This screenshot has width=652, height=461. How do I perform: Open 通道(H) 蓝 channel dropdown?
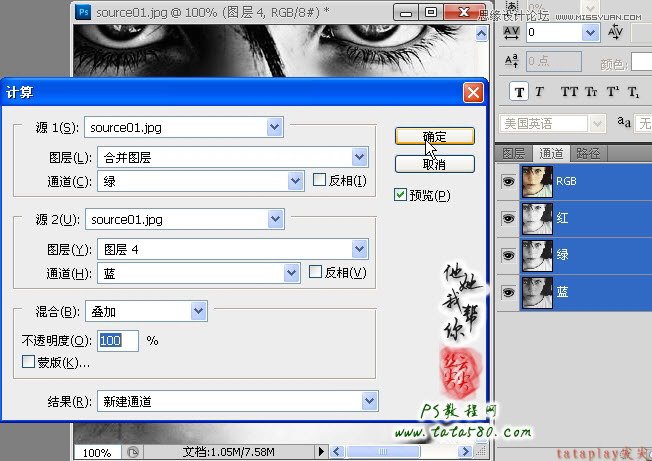coord(291,273)
